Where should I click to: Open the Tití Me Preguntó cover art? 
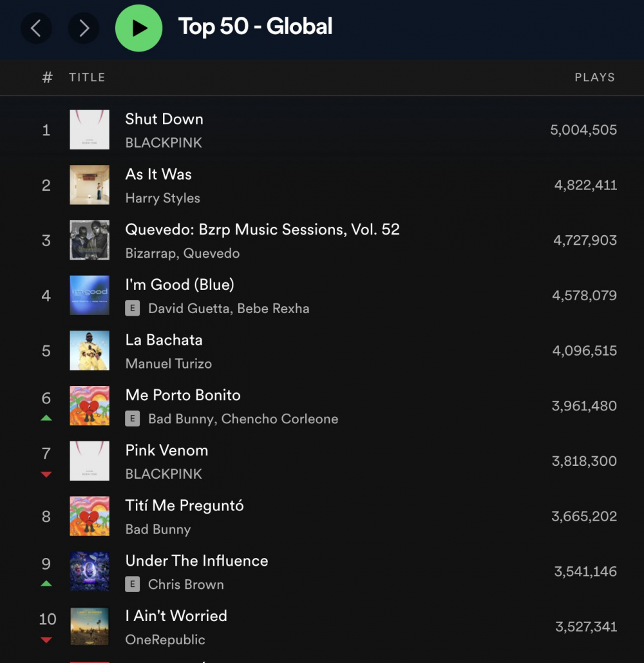[x=90, y=516]
